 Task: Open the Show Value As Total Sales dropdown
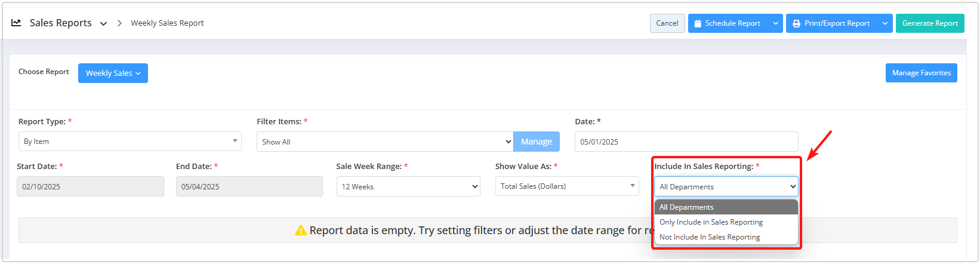point(567,186)
